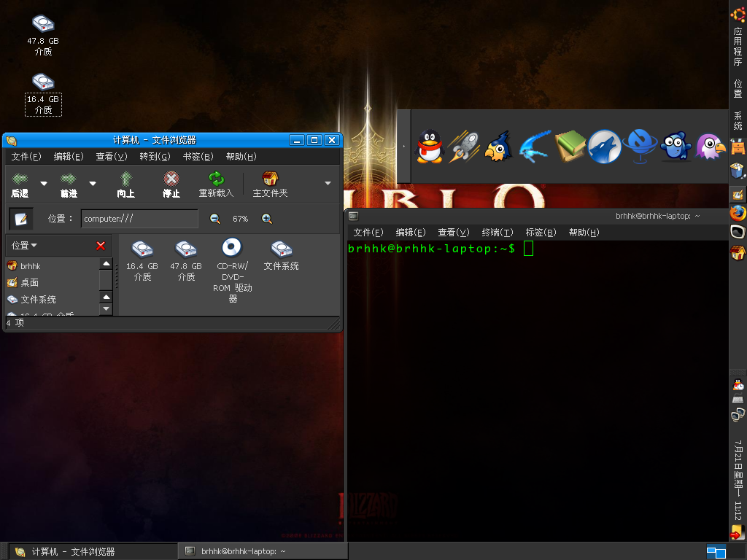Image resolution: width=747 pixels, height=560 pixels.
Task: Click the Ubuntu logo on side panel
Action: click(738, 14)
